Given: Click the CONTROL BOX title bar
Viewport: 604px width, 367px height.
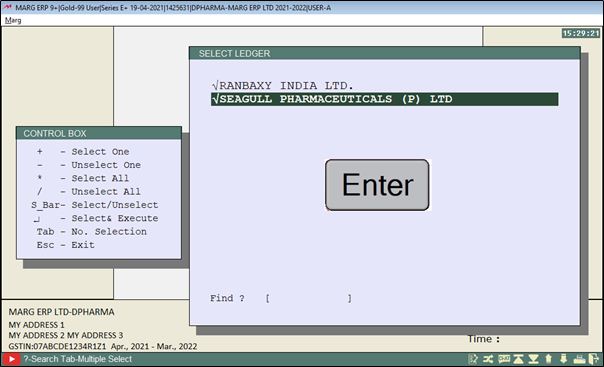Looking at the screenshot, I should (99, 134).
